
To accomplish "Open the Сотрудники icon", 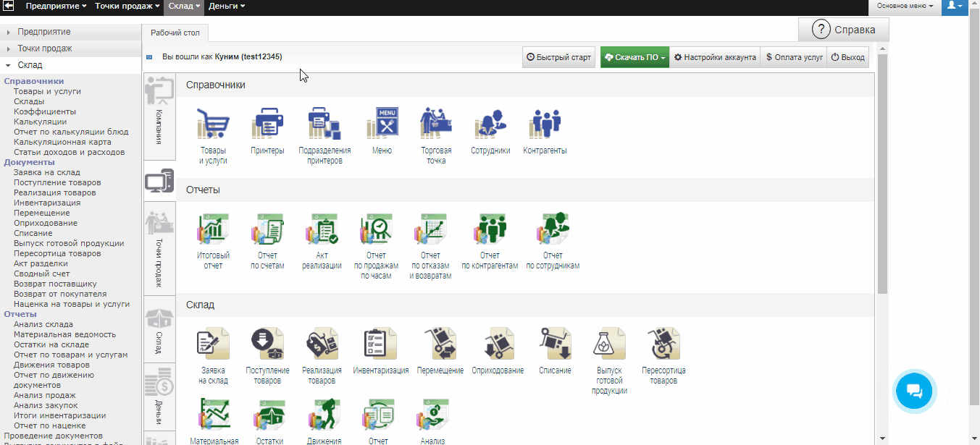I will [x=490, y=124].
